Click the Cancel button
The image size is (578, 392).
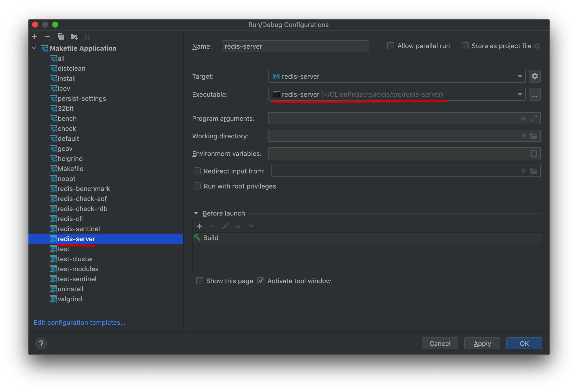tap(440, 343)
